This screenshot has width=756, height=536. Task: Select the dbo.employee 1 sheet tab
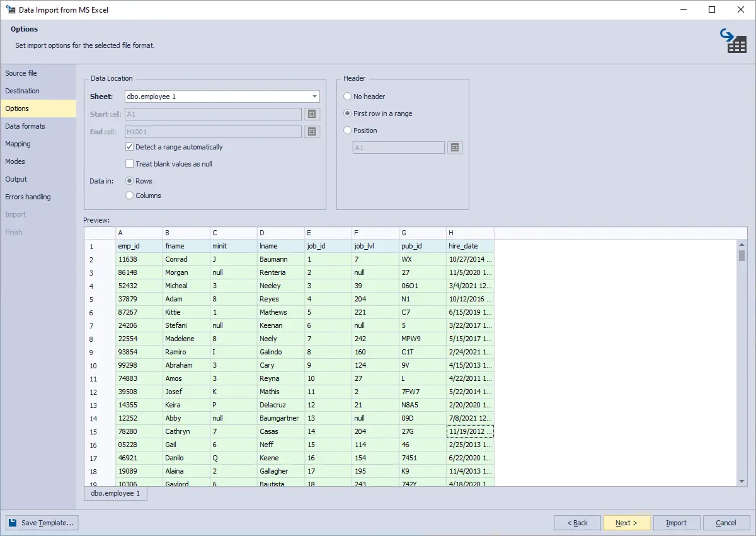(x=115, y=494)
